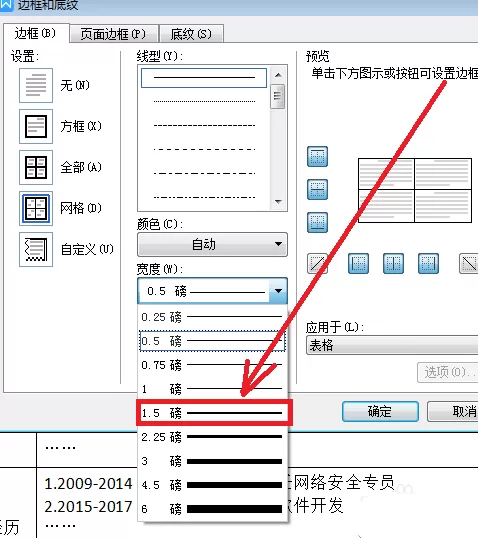Switch to the 边框(B) tab

pos(35,33)
